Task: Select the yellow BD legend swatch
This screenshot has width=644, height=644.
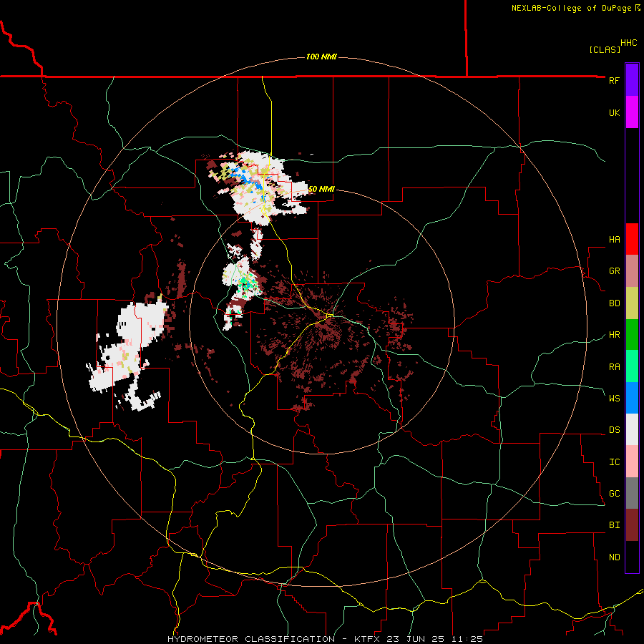Action: pos(632,303)
